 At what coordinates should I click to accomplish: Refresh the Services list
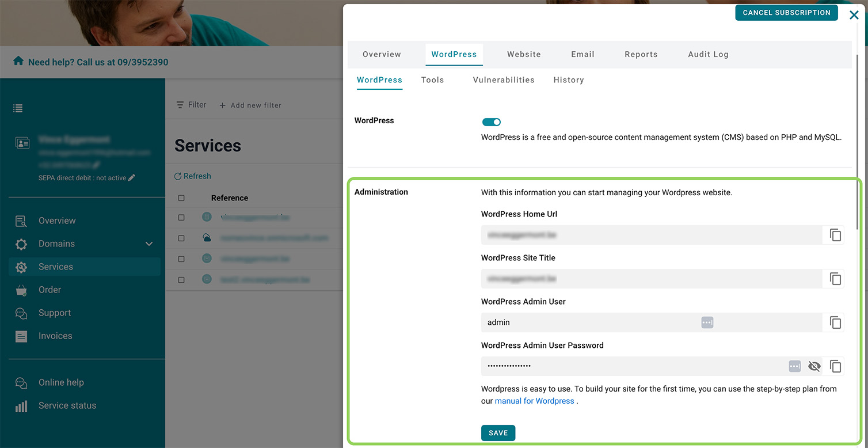click(x=193, y=176)
